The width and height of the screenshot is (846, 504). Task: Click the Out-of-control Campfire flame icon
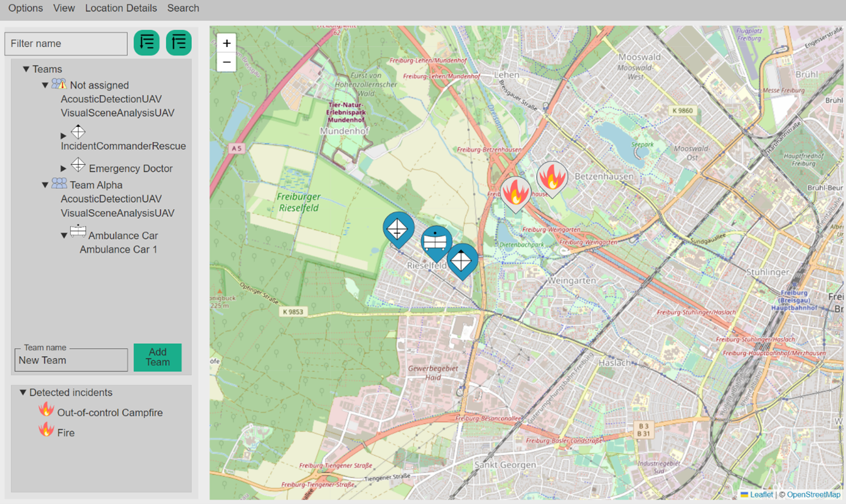(46, 409)
